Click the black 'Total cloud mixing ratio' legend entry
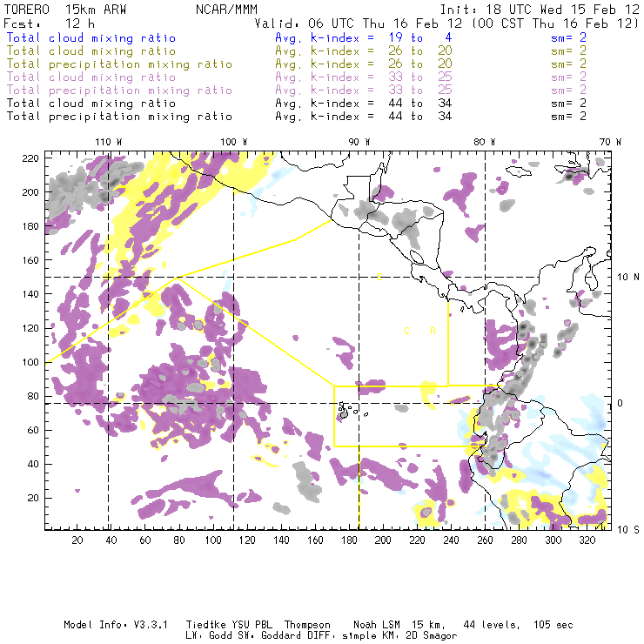 (x=91, y=104)
